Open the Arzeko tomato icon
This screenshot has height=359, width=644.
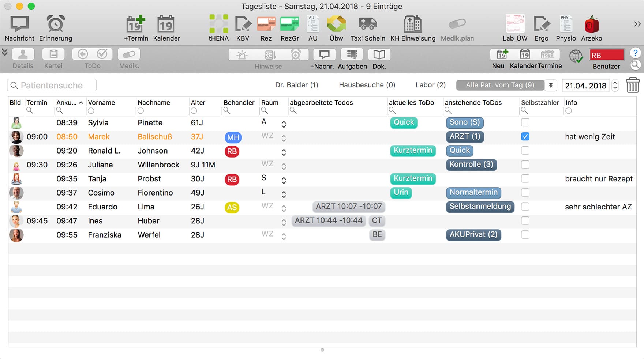tap(591, 24)
